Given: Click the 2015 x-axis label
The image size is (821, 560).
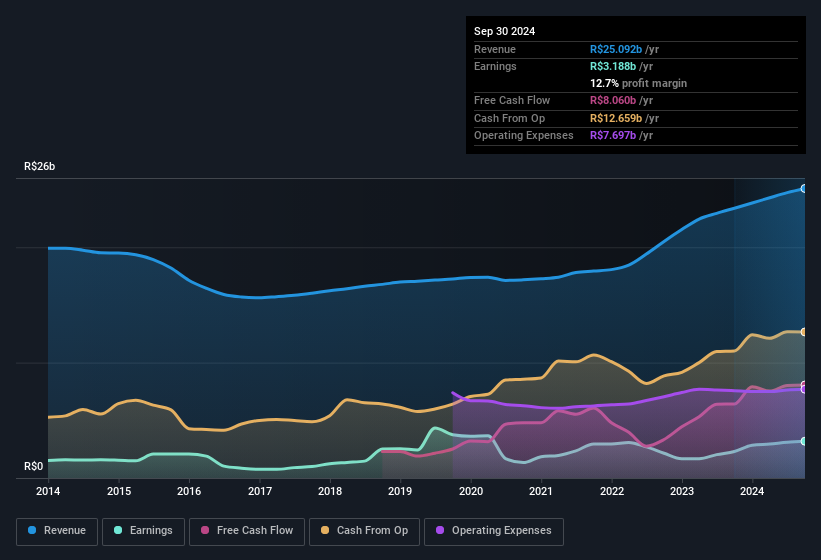Looking at the screenshot, I should pos(119,491).
